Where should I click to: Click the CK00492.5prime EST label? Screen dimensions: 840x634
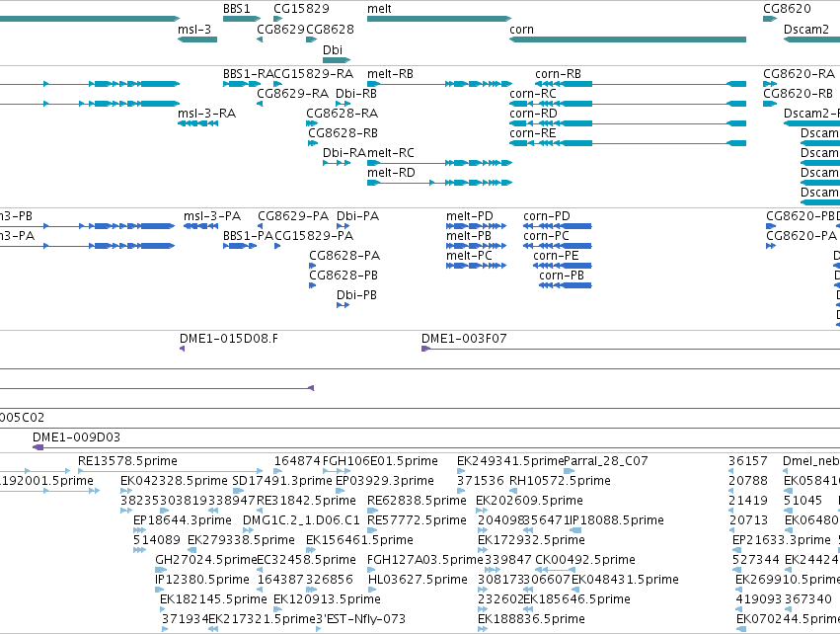pyautogui.click(x=585, y=560)
